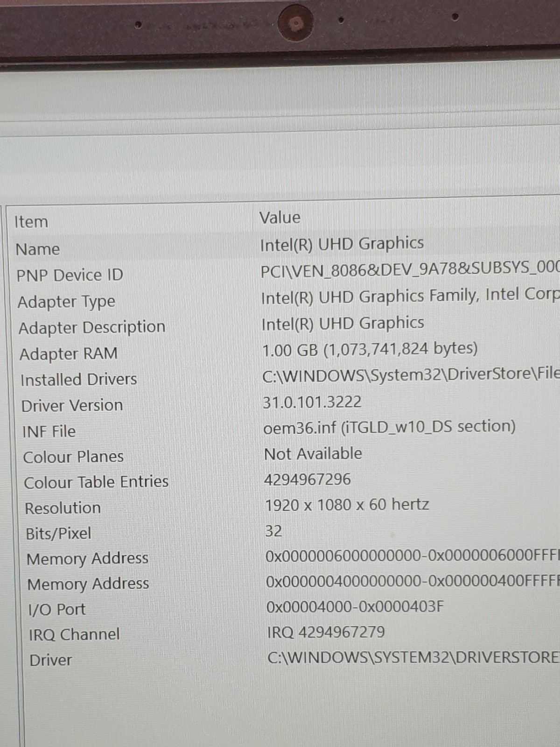
Task: Select the 4294967296 value
Action: [x=308, y=479]
